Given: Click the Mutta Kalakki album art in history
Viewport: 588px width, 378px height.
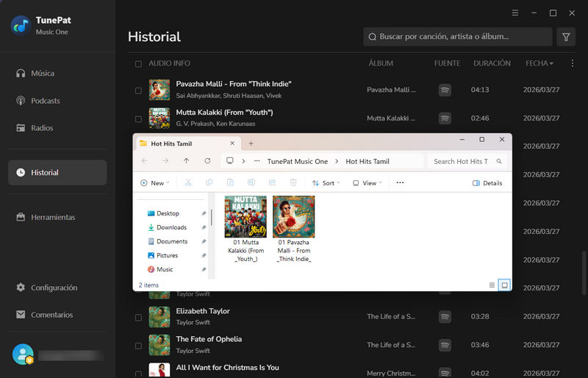Looking at the screenshot, I should [159, 118].
